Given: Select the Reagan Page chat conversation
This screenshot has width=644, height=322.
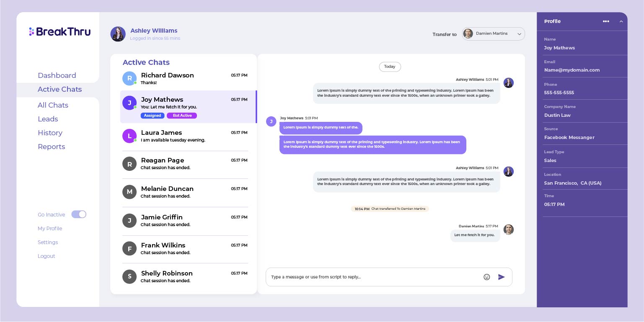Looking at the screenshot, I should click(185, 164).
